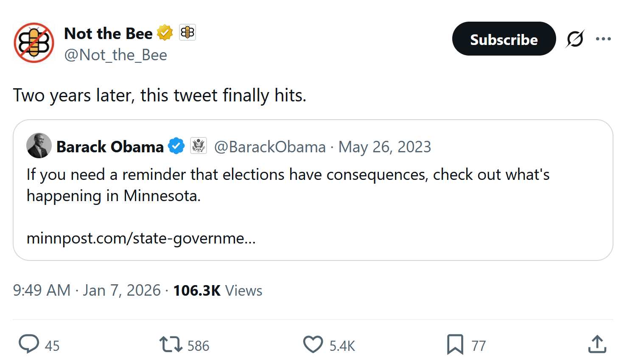The width and height of the screenshot is (627, 364).
Task: Open the May 26, 2023 quoted tweet date
Action: click(384, 147)
